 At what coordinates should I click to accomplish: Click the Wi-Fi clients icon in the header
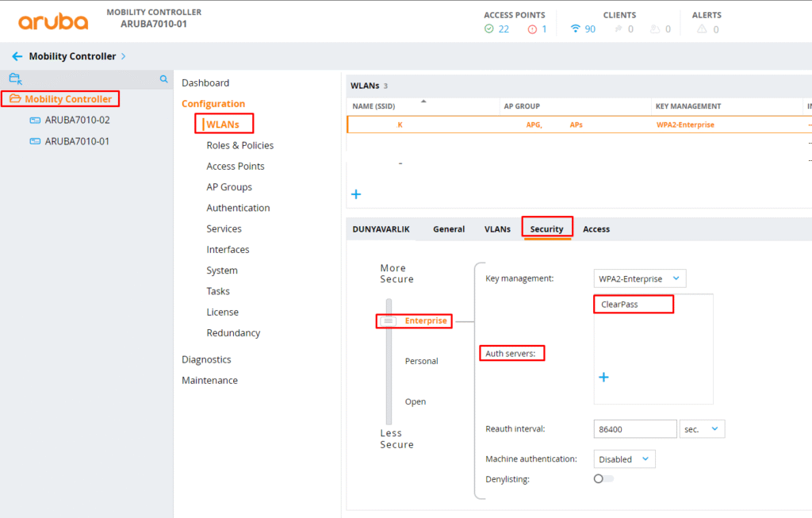pyautogui.click(x=575, y=29)
